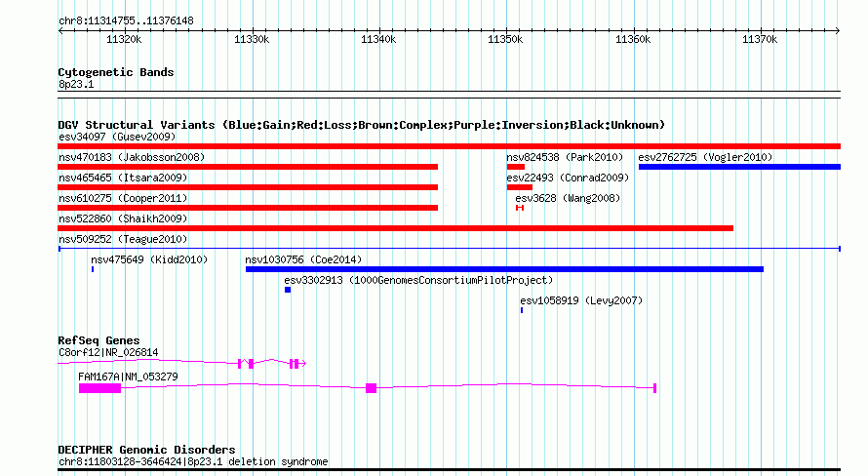The height and width of the screenshot is (476, 868).
Task: Click the 11330k ruler tick label
Action: [252, 39]
